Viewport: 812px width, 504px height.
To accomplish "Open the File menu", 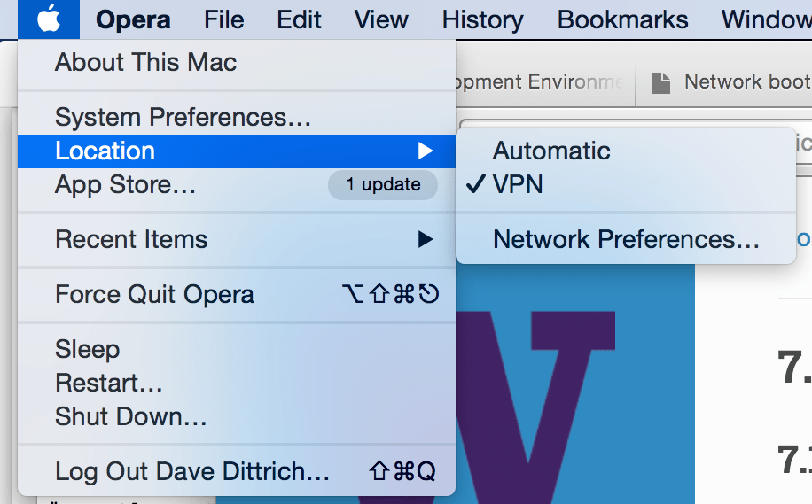I will (x=223, y=19).
